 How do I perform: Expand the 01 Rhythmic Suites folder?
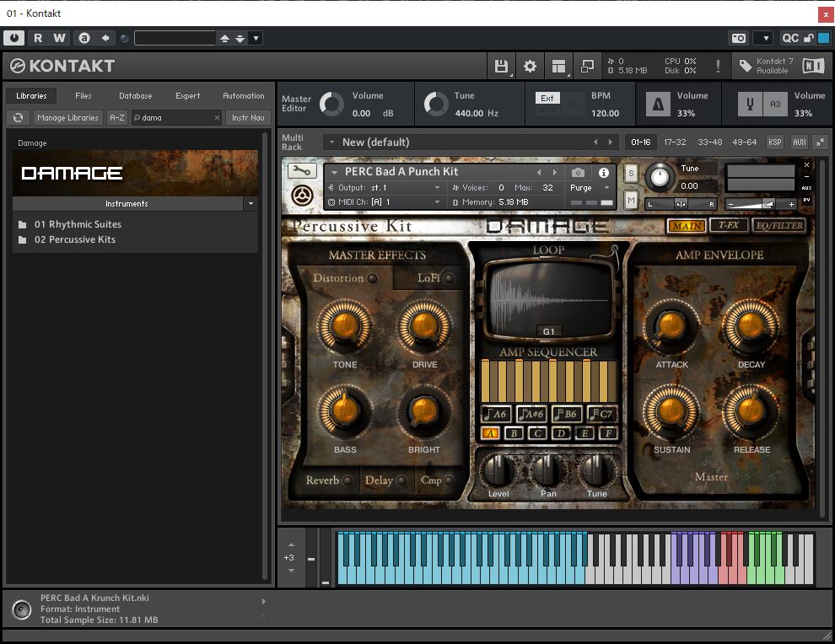78,224
